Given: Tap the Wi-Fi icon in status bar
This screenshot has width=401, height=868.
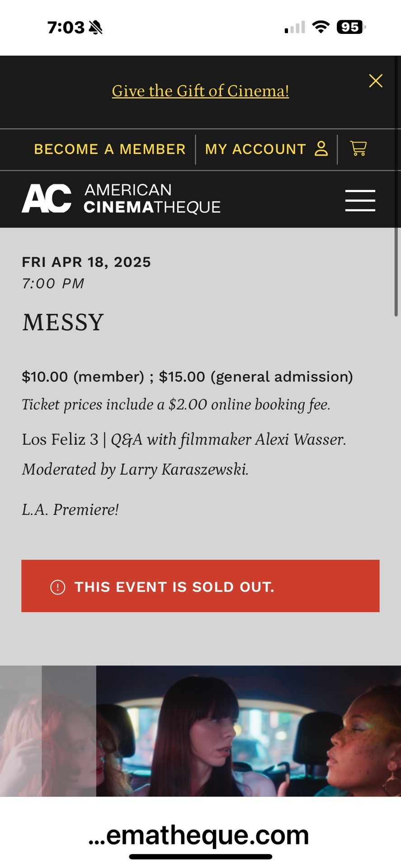Looking at the screenshot, I should coord(320,27).
